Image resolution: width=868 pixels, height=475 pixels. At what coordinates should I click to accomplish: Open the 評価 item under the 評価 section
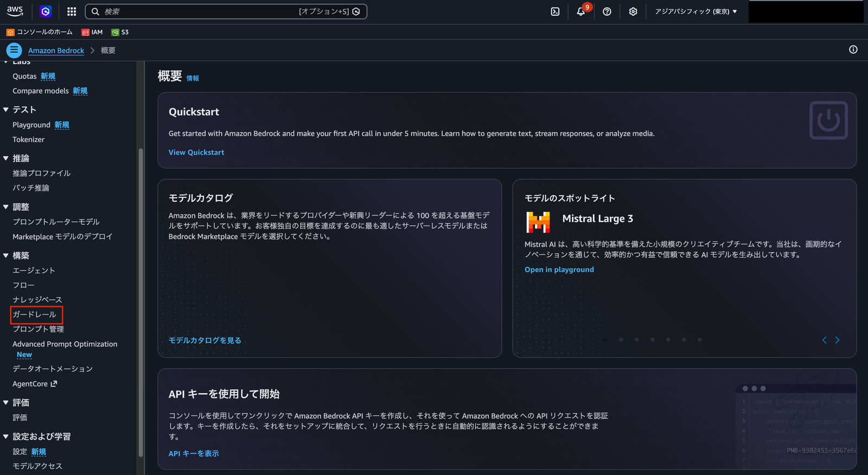[20, 418]
